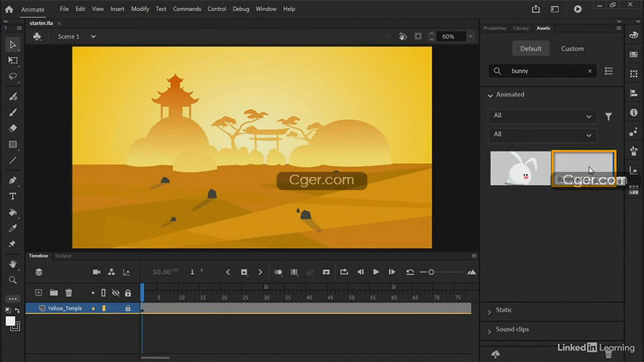644x362 pixels.
Task: Toggle Clip content outside stage
Action: [418, 37]
